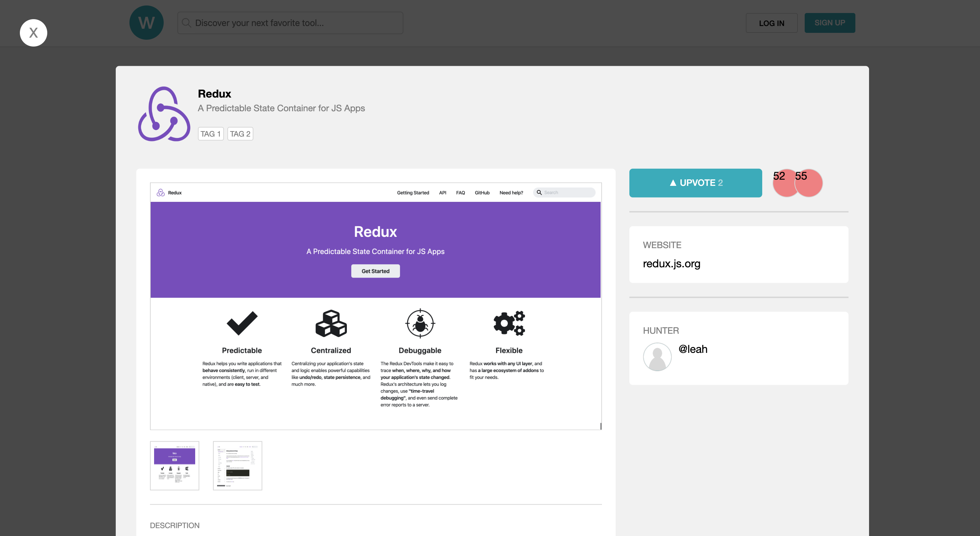The height and width of the screenshot is (536, 980).
Task: Upvote the Redux product
Action: [x=695, y=183]
